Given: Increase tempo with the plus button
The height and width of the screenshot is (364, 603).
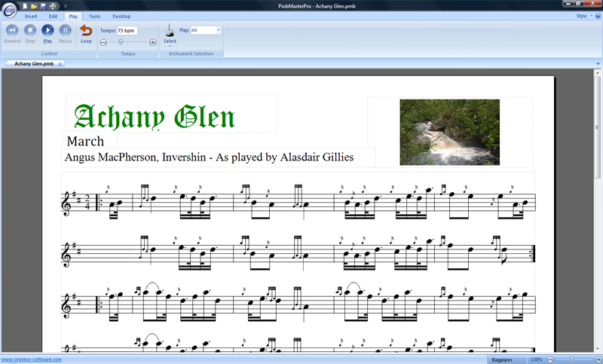Looking at the screenshot, I should click(153, 42).
